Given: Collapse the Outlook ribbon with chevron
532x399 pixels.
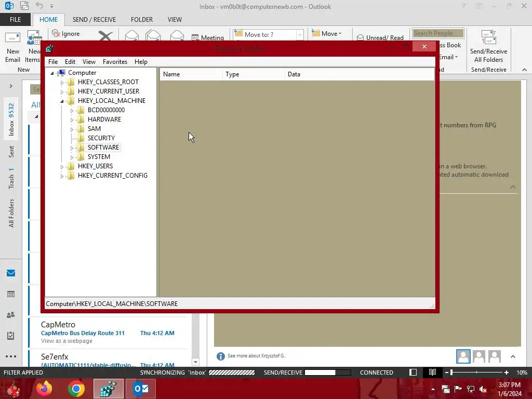Looking at the screenshot, I should [x=524, y=70].
